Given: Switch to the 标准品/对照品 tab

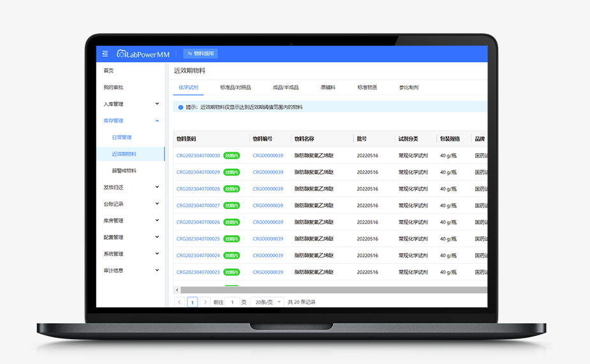Looking at the screenshot, I should tap(235, 87).
